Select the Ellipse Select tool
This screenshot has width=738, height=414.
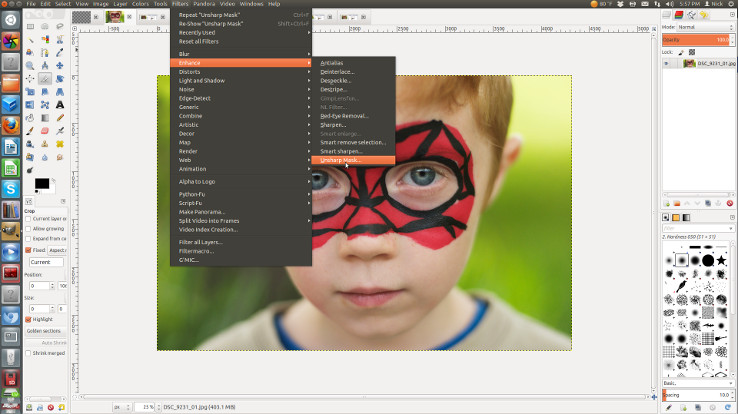pyautogui.click(x=45, y=26)
